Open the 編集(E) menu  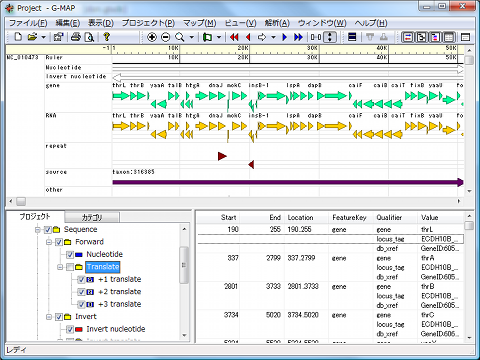click(x=68, y=23)
